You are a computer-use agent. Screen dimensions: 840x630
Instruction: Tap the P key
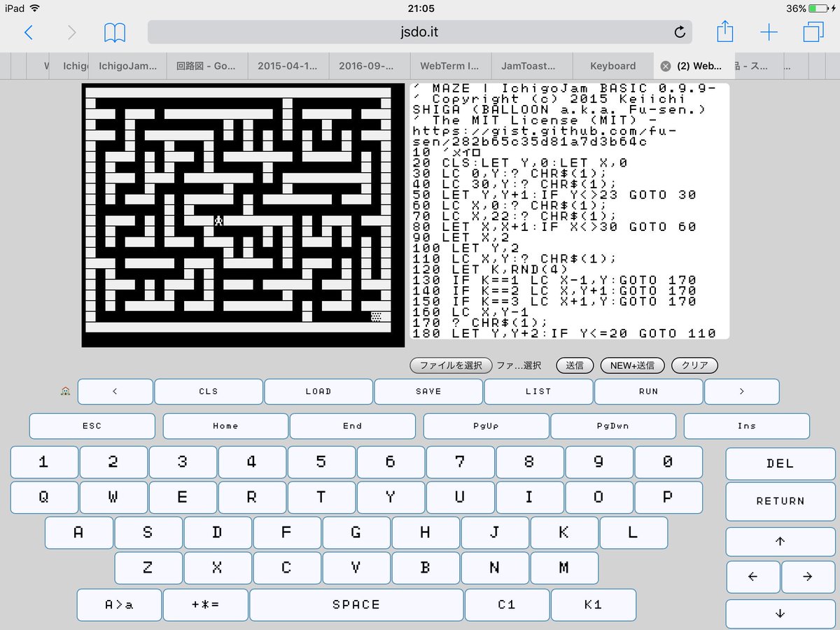(x=668, y=497)
